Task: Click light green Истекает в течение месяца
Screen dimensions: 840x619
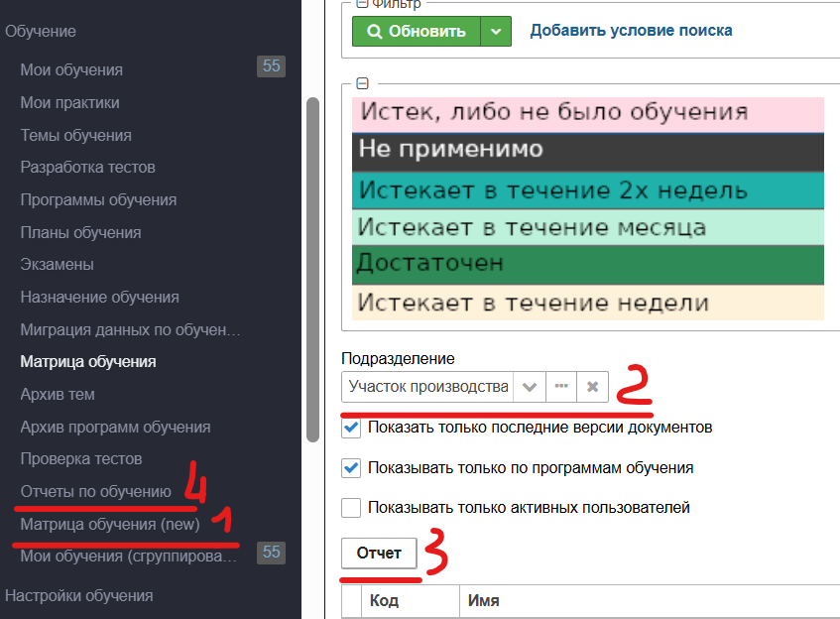Action: [588, 227]
